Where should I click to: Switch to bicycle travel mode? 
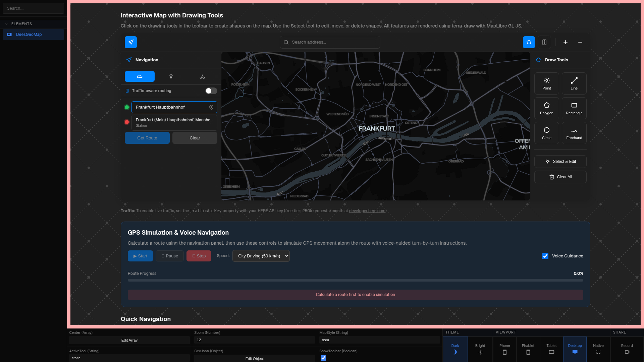202,76
